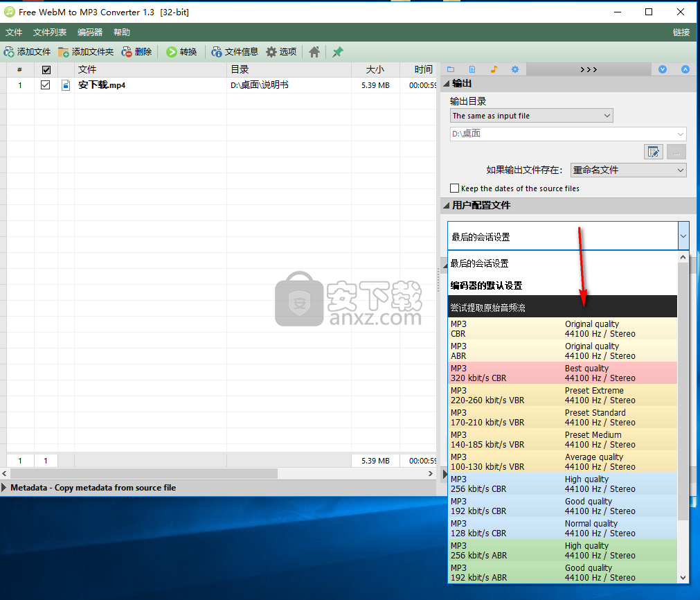The image size is (700, 600).
Task: Click the 链接 menu item
Action: [681, 32]
